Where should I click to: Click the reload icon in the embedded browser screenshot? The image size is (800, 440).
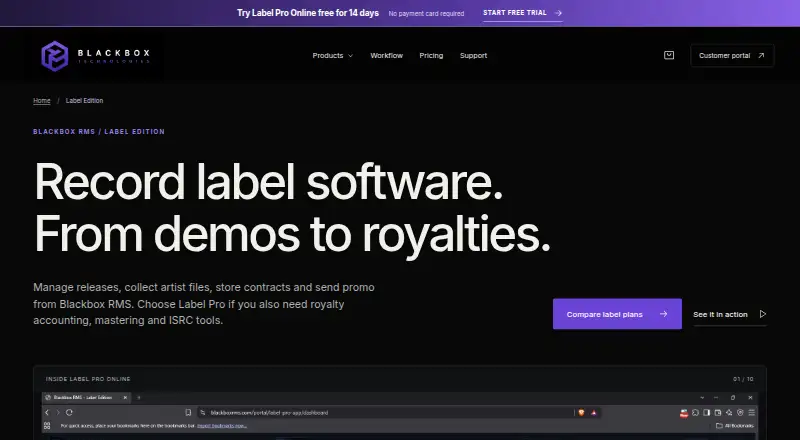(69, 412)
